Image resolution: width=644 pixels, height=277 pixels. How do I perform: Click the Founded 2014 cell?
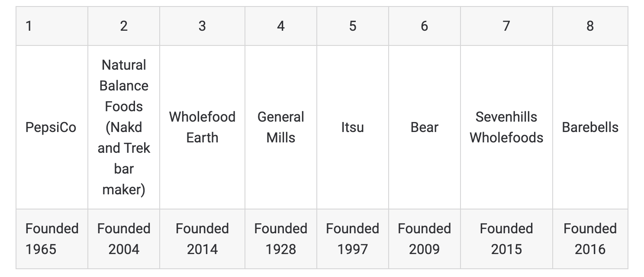click(202, 239)
